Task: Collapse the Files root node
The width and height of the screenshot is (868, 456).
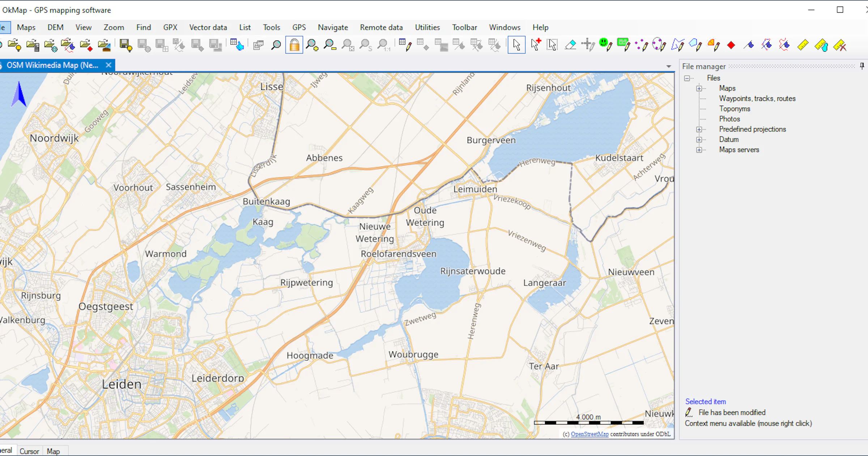Action: tap(687, 78)
